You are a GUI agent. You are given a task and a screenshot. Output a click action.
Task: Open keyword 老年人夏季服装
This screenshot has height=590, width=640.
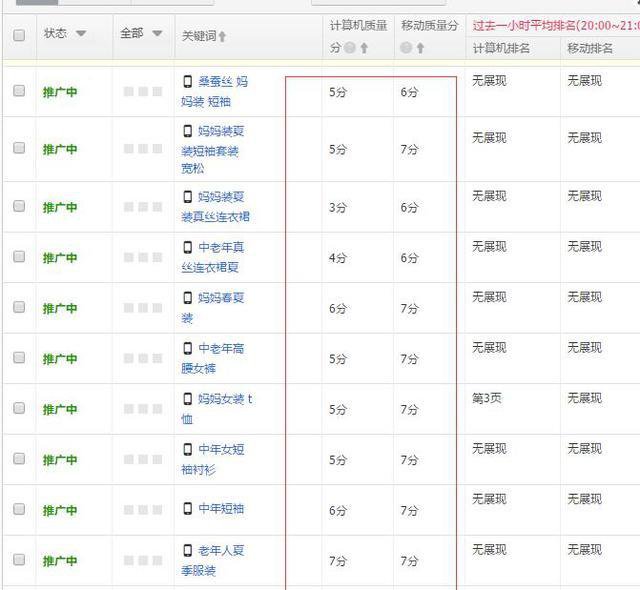click(213, 561)
